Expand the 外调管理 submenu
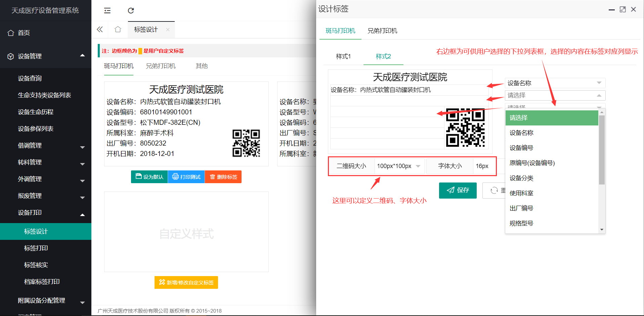644x316 pixels. tap(46, 179)
